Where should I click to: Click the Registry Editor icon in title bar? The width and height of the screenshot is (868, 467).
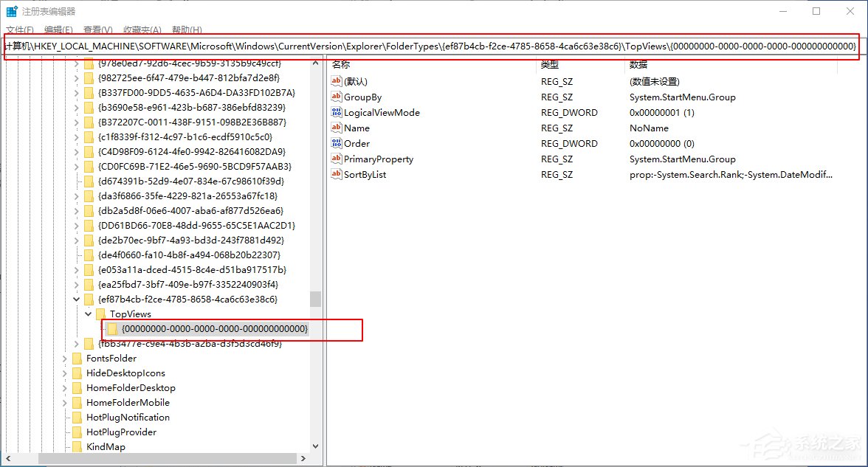(x=10, y=11)
